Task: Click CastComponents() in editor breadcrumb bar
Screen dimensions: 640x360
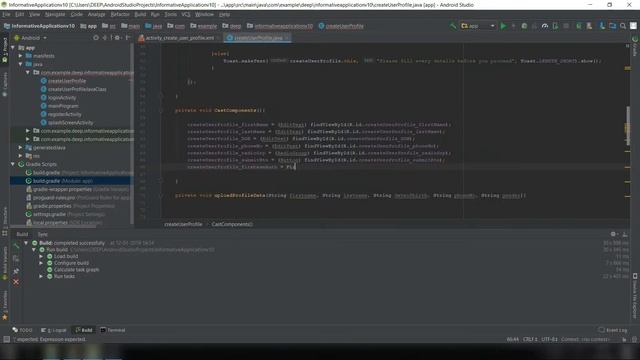Action: [x=232, y=224]
